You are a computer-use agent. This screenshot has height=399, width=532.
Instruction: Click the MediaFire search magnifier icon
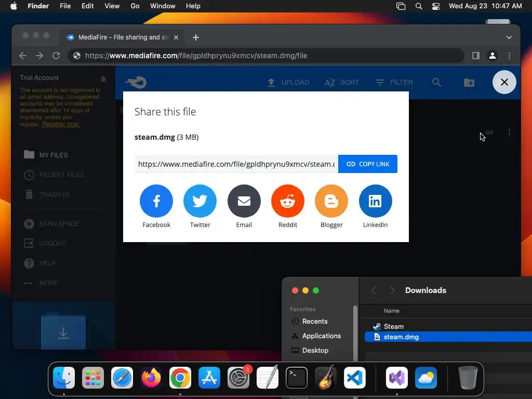[436, 83]
